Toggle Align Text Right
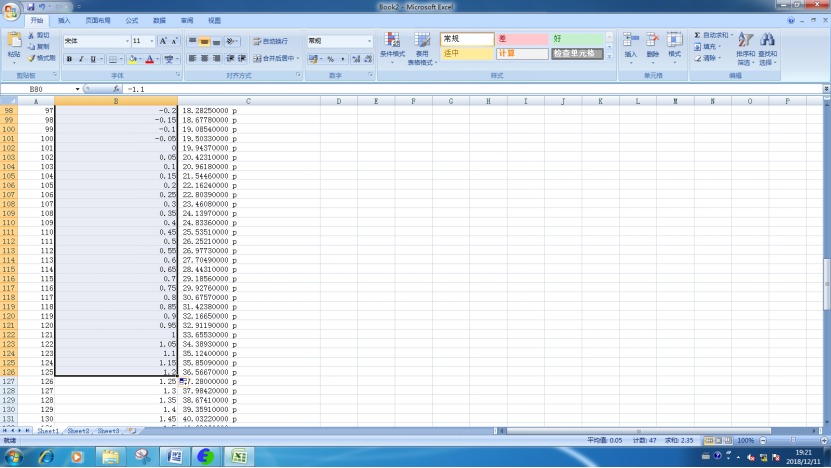This screenshot has height=468, width=831. 216,58
